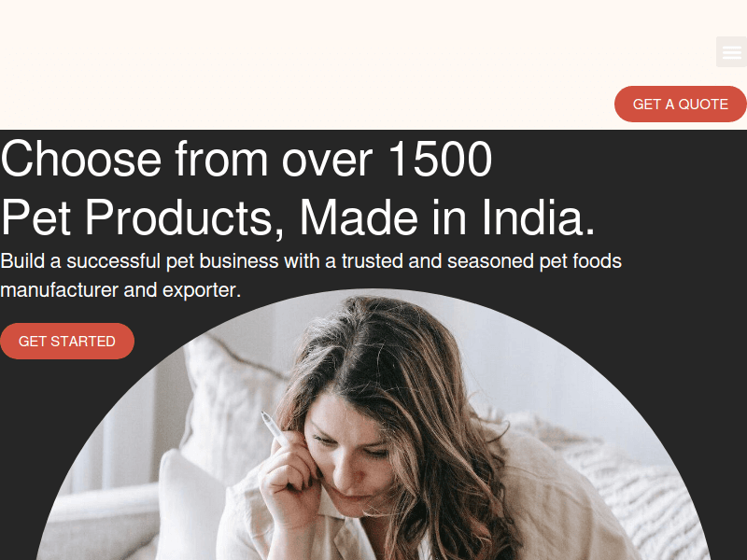Click the 'manufacturer and exporter.' text line
The height and width of the screenshot is (560, 747).
[x=120, y=290]
